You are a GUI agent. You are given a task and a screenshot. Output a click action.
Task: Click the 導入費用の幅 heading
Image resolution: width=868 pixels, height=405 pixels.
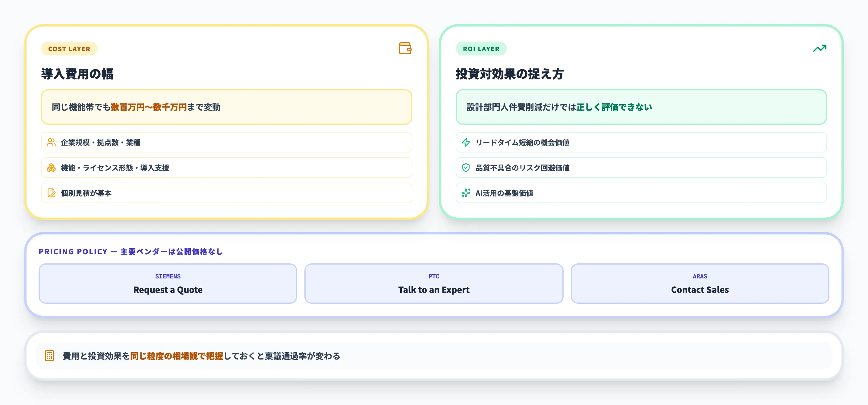click(77, 74)
